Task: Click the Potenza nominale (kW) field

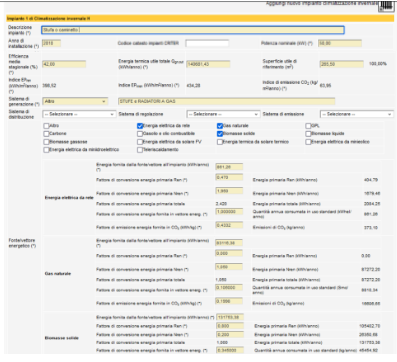Action: tap(340, 43)
